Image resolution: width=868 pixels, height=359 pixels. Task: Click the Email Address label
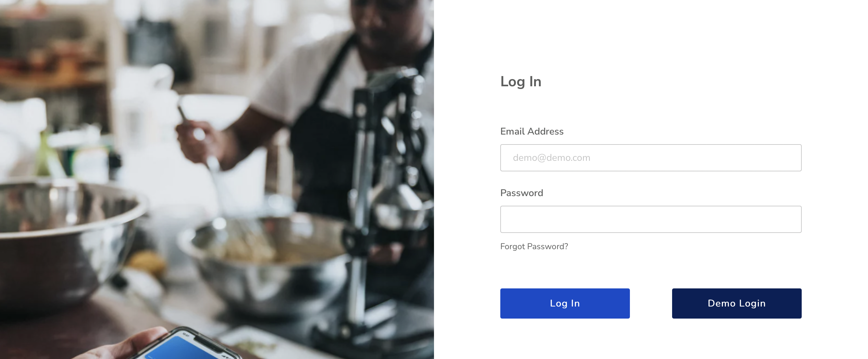click(532, 131)
